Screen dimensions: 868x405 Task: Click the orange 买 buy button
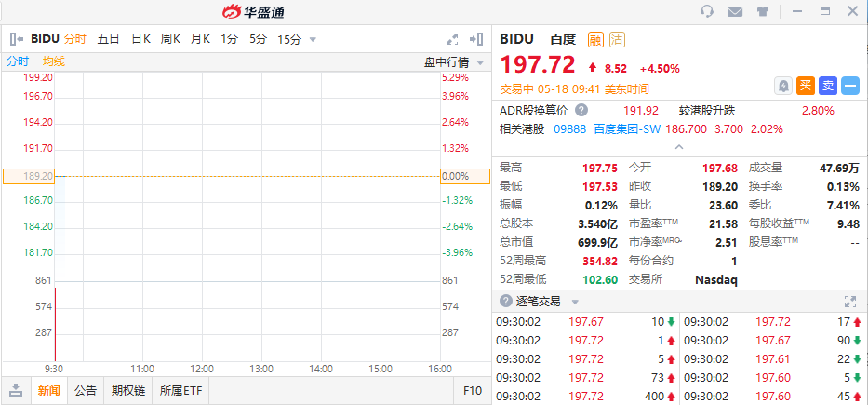click(x=806, y=86)
